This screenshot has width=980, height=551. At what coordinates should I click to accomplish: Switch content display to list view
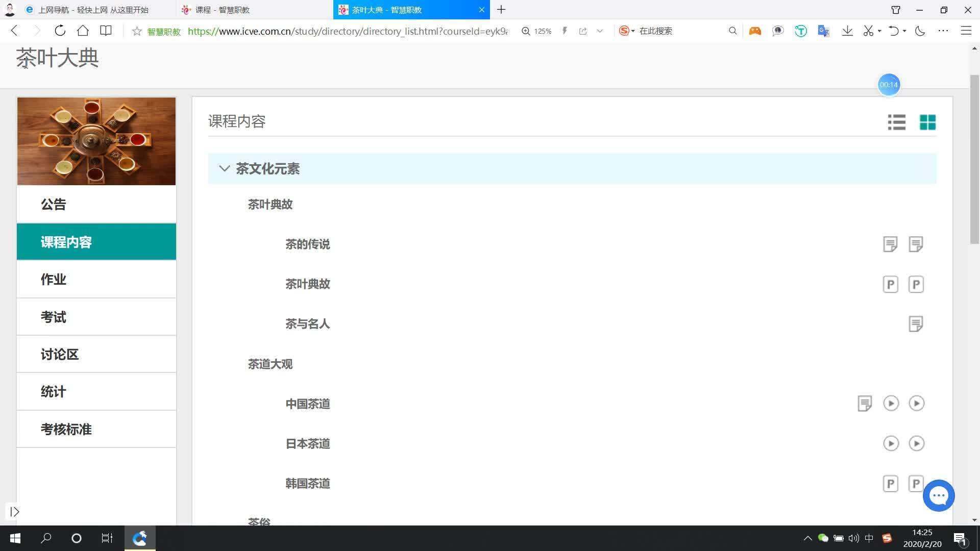pyautogui.click(x=896, y=122)
